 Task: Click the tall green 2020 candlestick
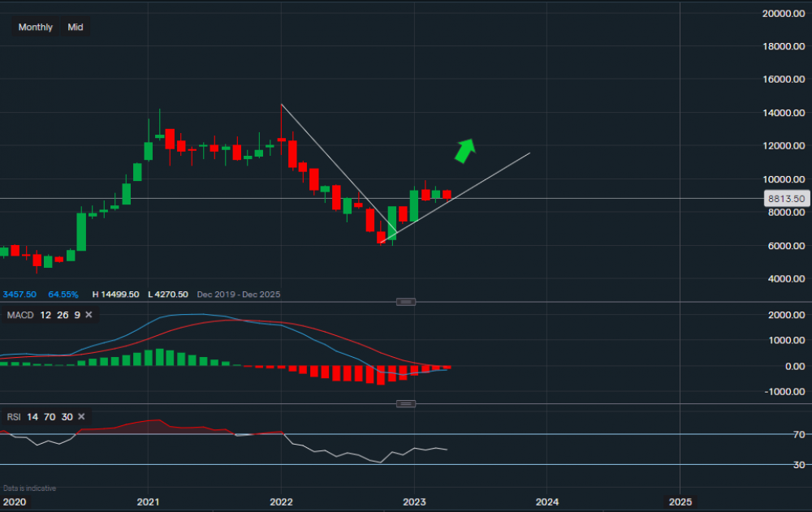tap(81, 231)
